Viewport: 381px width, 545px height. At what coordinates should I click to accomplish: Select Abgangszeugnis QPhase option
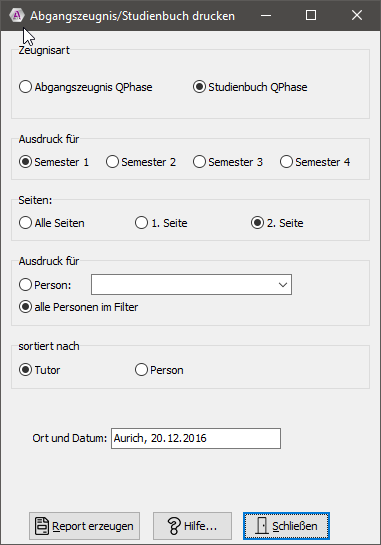86,87
